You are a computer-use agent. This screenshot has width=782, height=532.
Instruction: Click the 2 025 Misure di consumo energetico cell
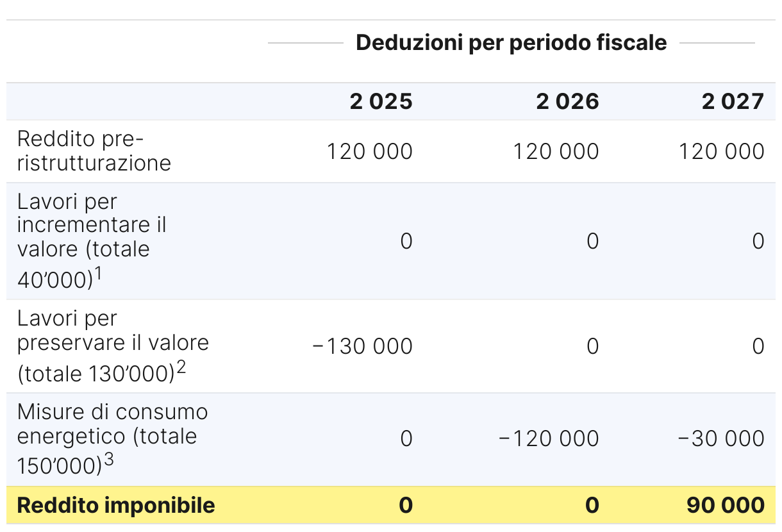pos(406,438)
